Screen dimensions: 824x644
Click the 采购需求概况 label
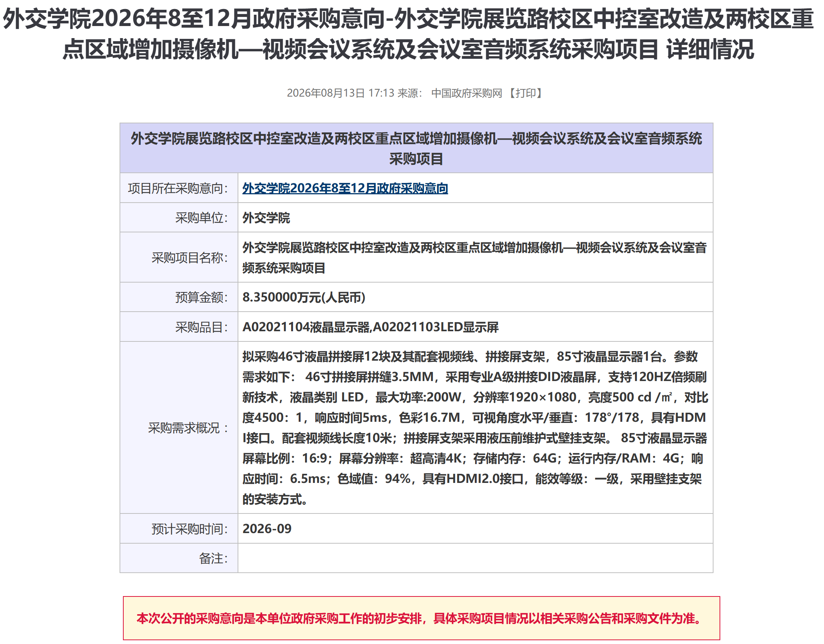pyautogui.click(x=188, y=428)
